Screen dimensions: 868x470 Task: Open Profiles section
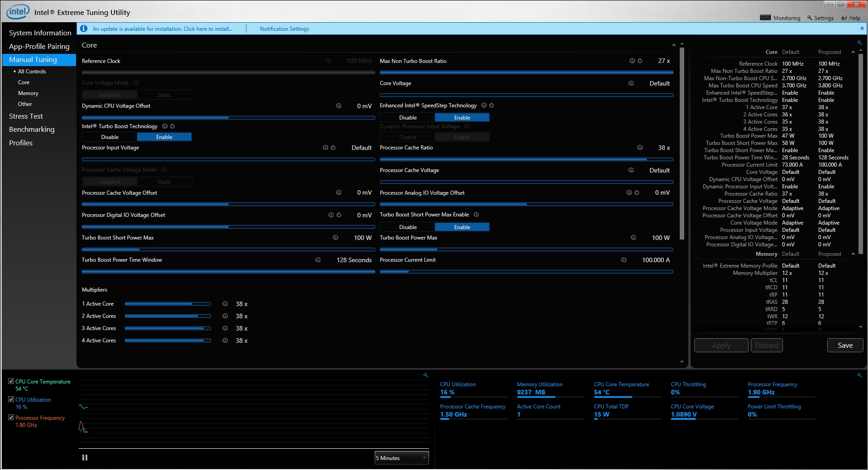pos(21,143)
